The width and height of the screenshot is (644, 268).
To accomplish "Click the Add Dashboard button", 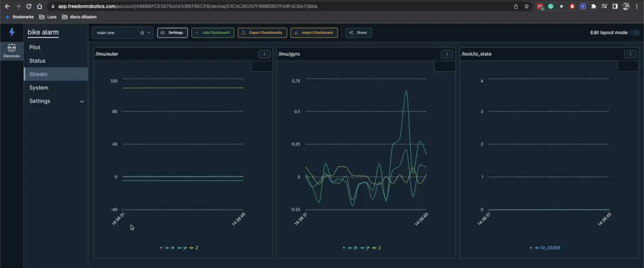I will click(212, 33).
